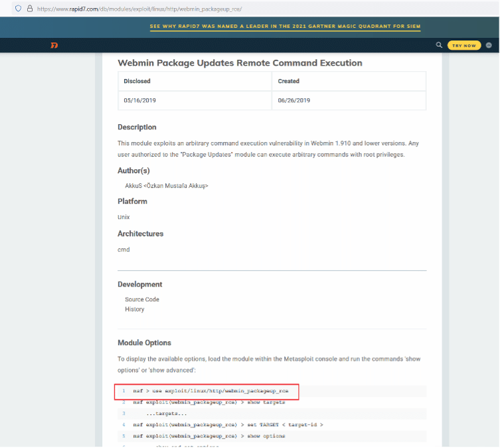Open the Gartner Magic Quadrant banner link
The height and width of the screenshot is (448, 500).
coord(285,27)
